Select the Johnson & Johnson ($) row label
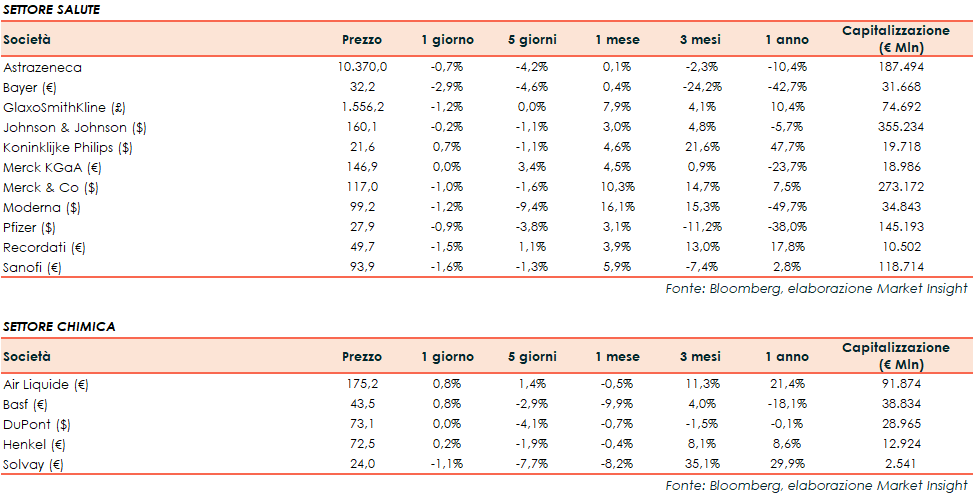 [x=65, y=127]
